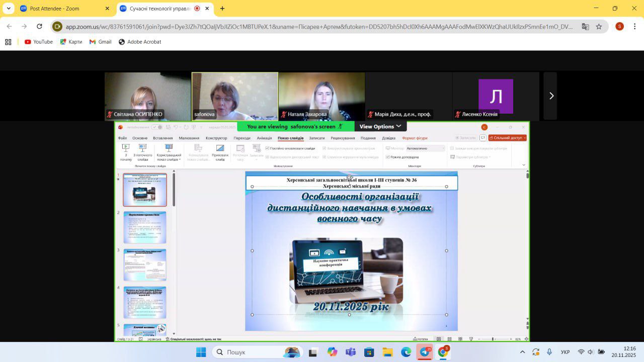Image resolution: width=644 pixels, height=362 pixels.
Task: Toggle the Режим доповідача checkbox
Action: tap(387, 157)
